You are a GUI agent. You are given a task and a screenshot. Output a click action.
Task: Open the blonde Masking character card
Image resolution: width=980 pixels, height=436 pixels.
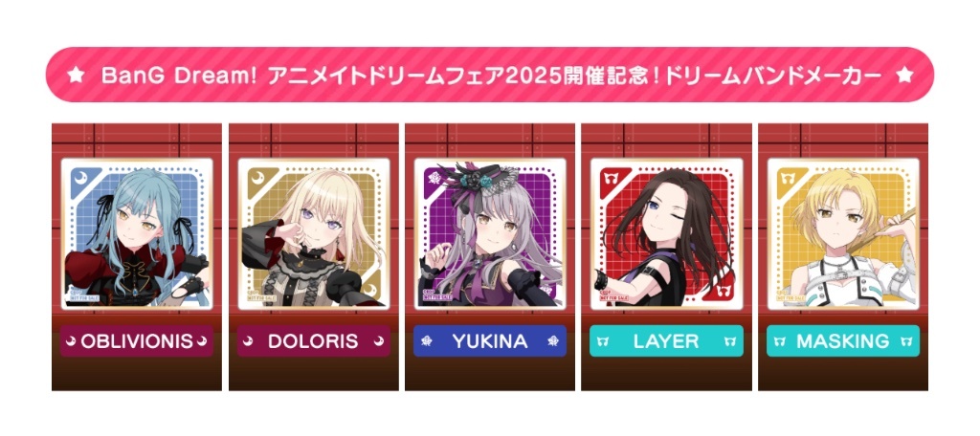[842, 233]
